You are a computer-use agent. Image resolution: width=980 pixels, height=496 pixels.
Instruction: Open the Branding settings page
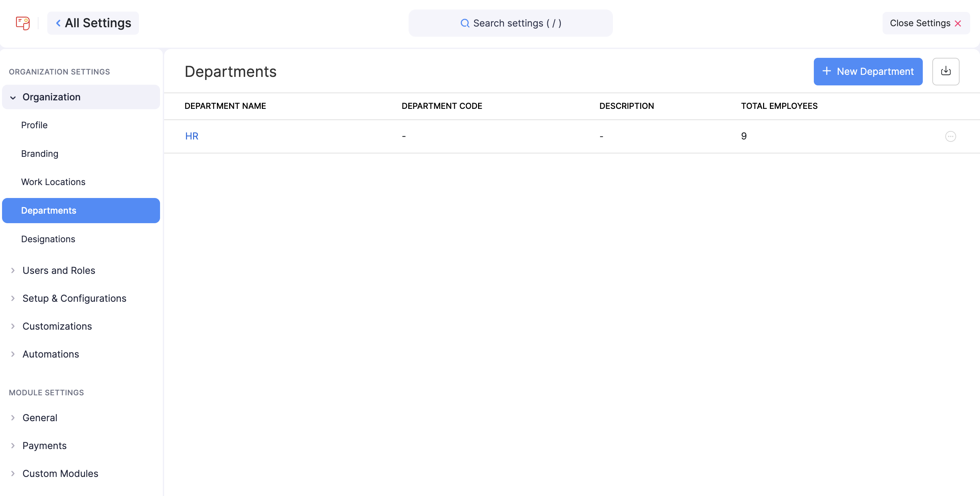(39, 153)
